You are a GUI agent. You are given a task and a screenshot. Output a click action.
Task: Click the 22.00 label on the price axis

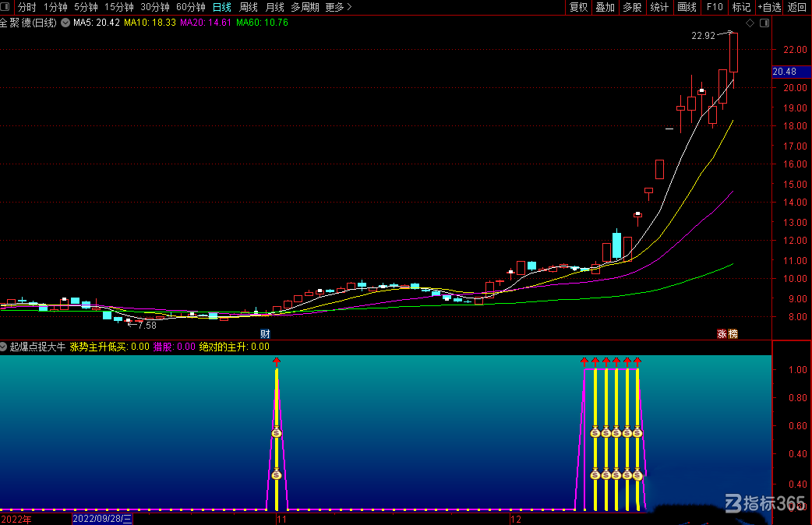click(795, 50)
